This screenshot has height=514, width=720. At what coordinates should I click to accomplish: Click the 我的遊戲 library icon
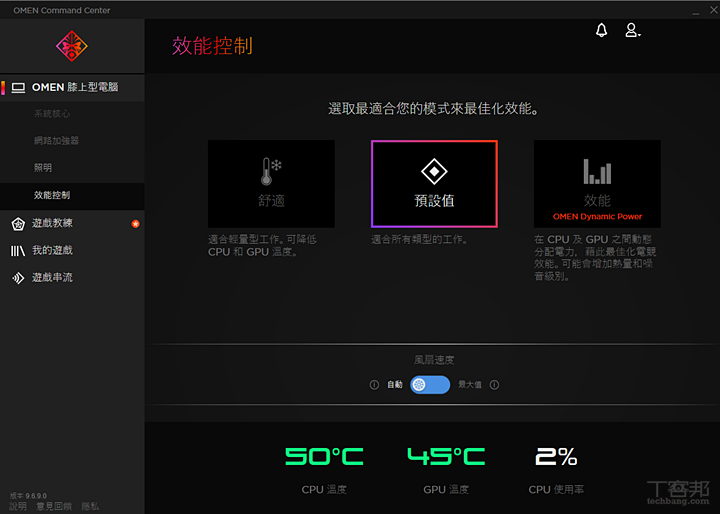tap(18, 251)
